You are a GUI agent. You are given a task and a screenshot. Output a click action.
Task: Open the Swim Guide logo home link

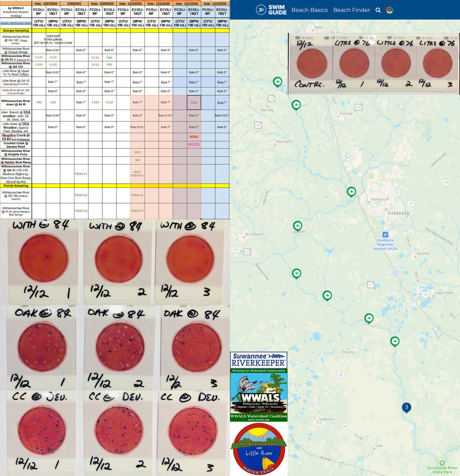(x=271, y=10)
